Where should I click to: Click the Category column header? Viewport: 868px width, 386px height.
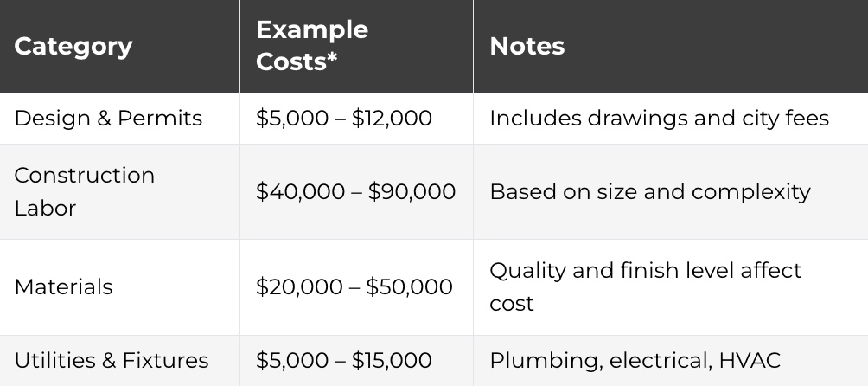pos(73,46)
